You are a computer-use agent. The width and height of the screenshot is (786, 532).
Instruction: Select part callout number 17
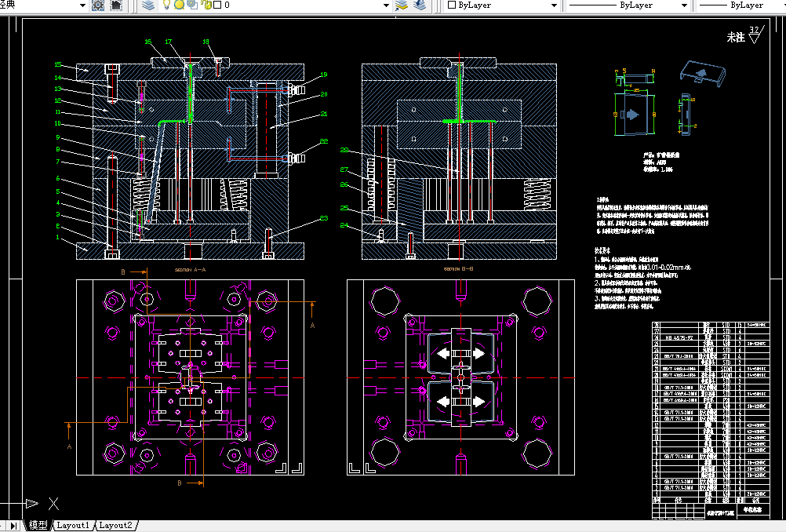coord(169,42)
